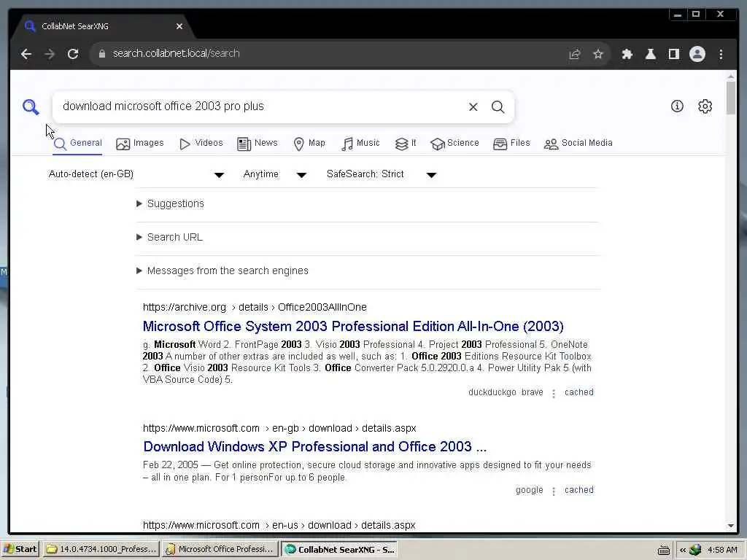Open the preferences gear icon
747x560 pixels.
coord(705,106)
